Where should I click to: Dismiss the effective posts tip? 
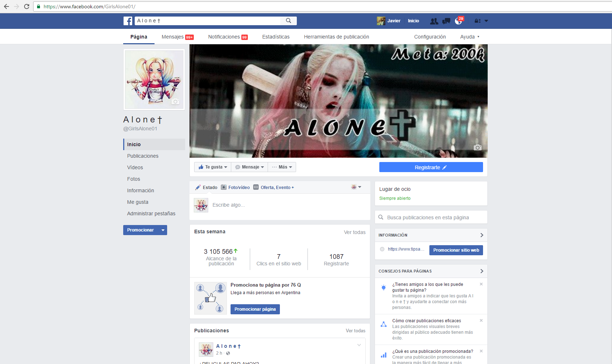[x=481, y=320]
